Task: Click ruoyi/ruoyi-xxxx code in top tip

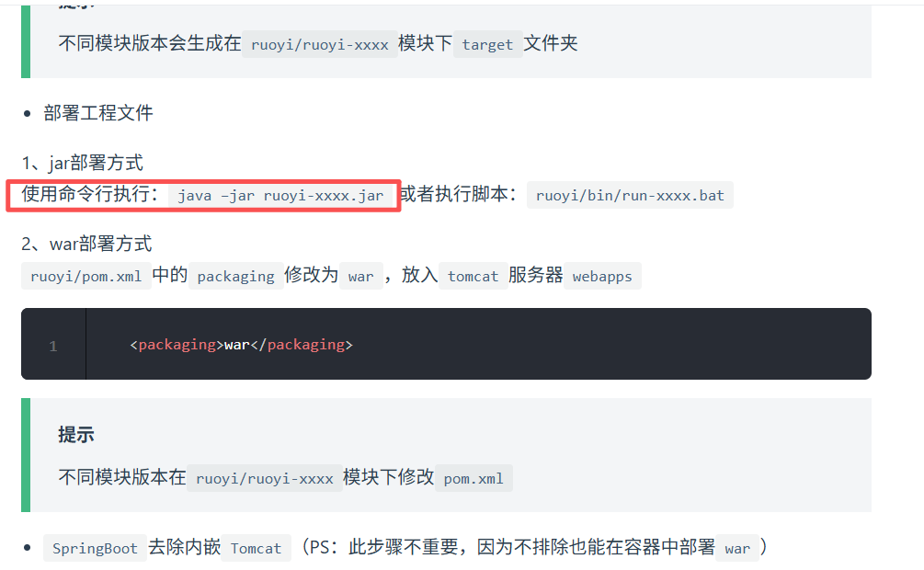Action: (319, 44)
